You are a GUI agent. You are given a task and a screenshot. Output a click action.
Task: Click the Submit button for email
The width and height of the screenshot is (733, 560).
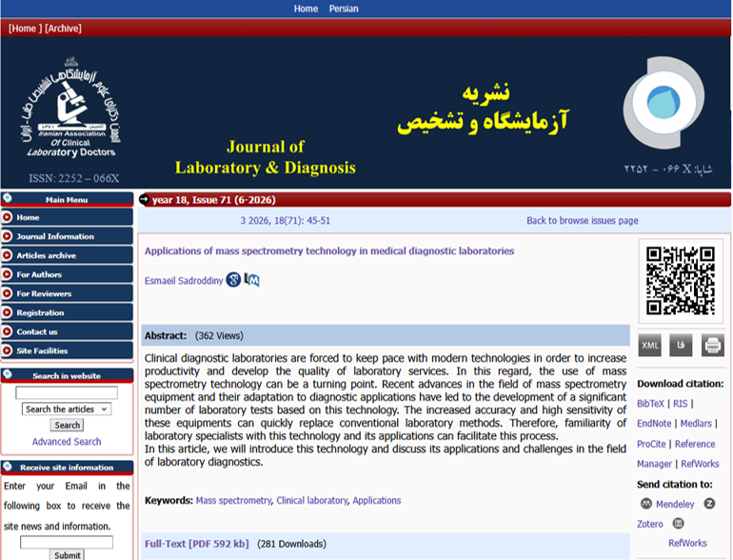(67, 555)
